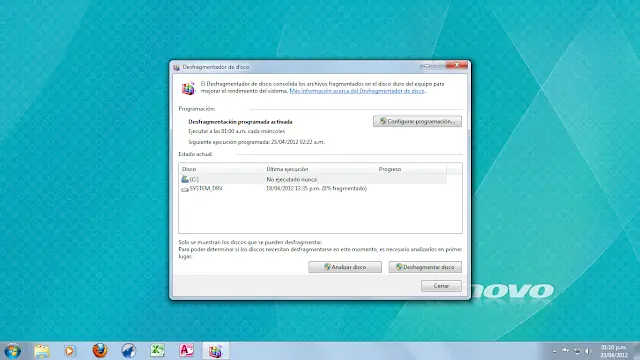640x360 pixels.
Task: Click the 'Configurar programación...' button
Action: (417, 121)
